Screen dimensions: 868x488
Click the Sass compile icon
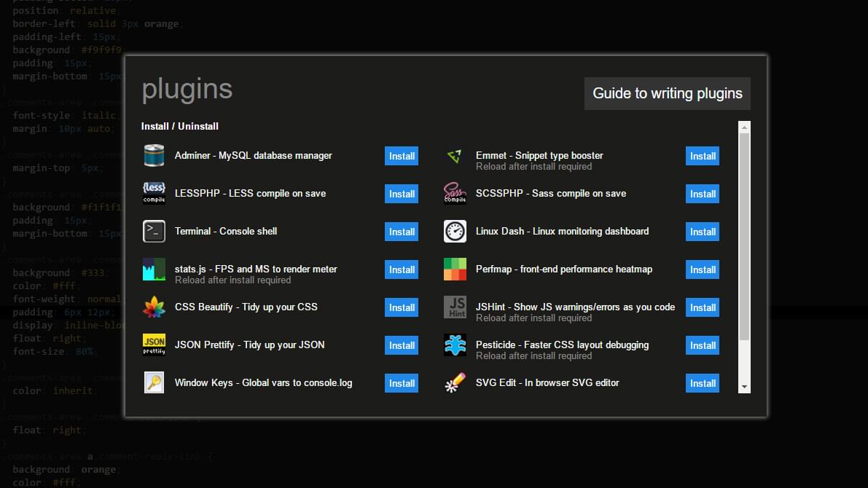[x=455, y=193]
